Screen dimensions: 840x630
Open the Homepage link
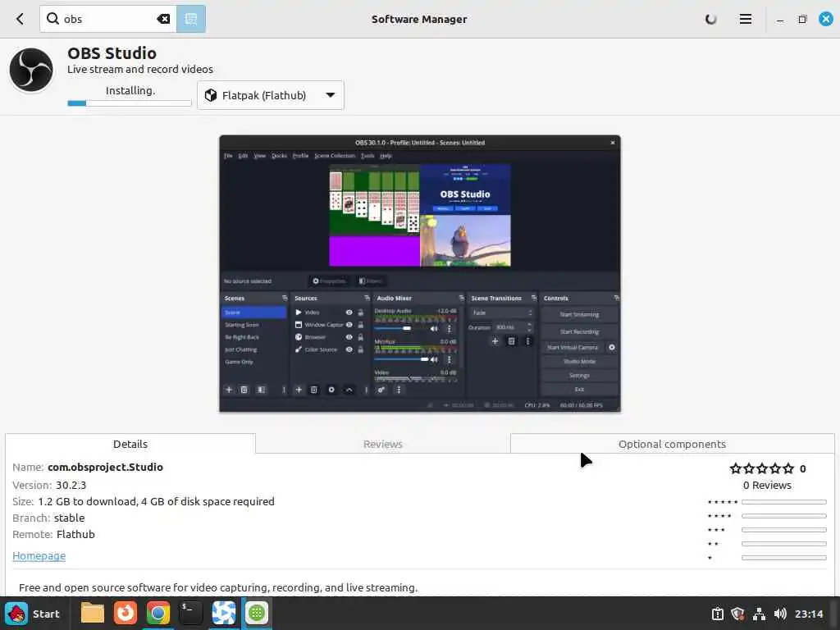tap(39, 555)
